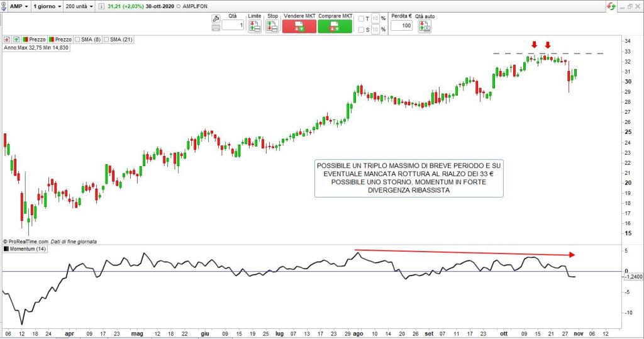Maximize the chart window
The width and height of the screenshot is (644, 339).
630,6
